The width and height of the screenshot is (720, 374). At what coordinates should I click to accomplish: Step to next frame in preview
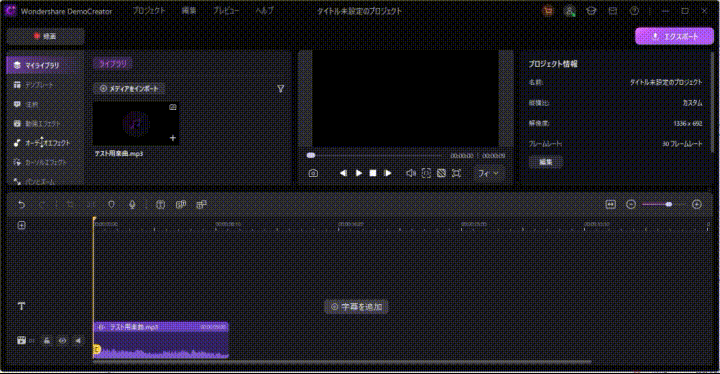[388, 173]
